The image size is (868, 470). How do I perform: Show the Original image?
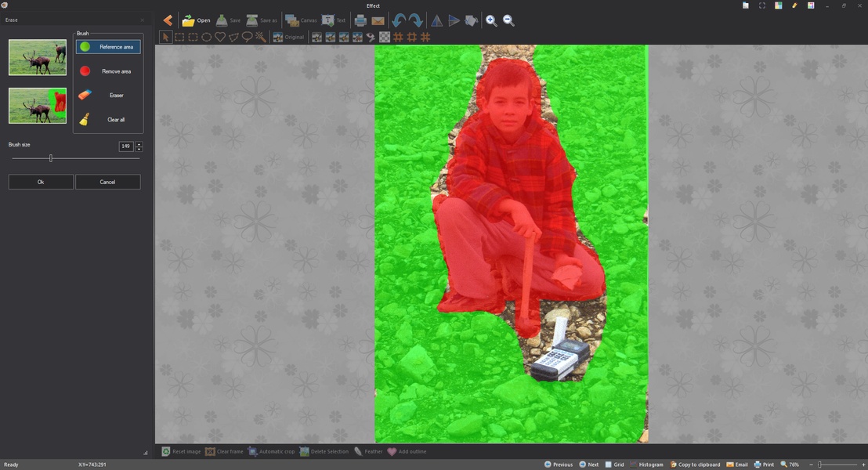click(x=288, y=37)
